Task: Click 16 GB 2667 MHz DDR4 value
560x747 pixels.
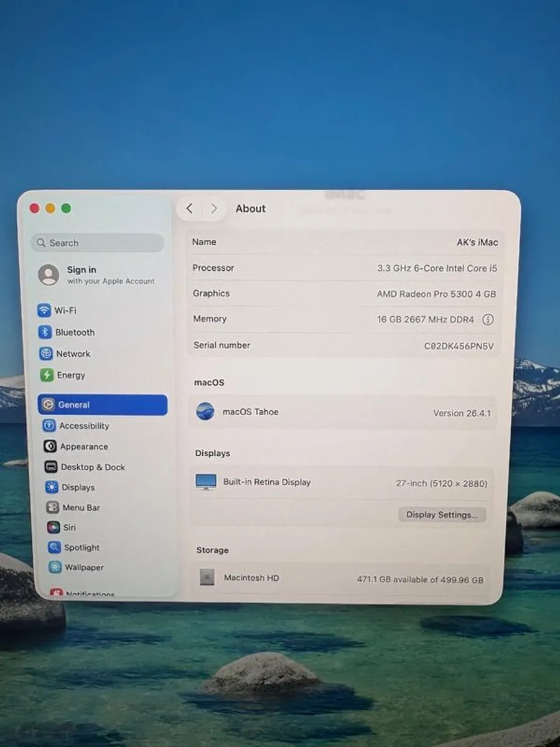Action: click(x=426, y=319)
